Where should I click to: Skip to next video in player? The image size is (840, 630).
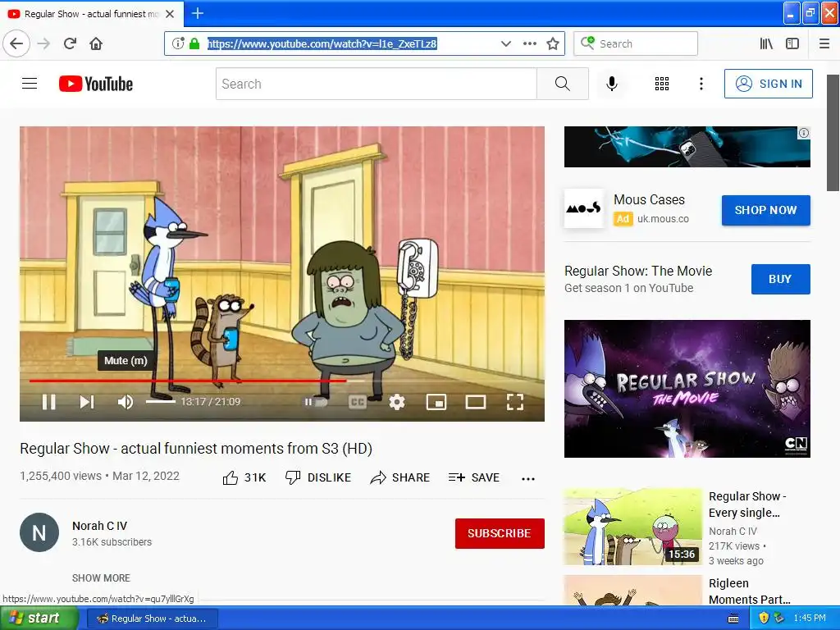click(87, 402)
